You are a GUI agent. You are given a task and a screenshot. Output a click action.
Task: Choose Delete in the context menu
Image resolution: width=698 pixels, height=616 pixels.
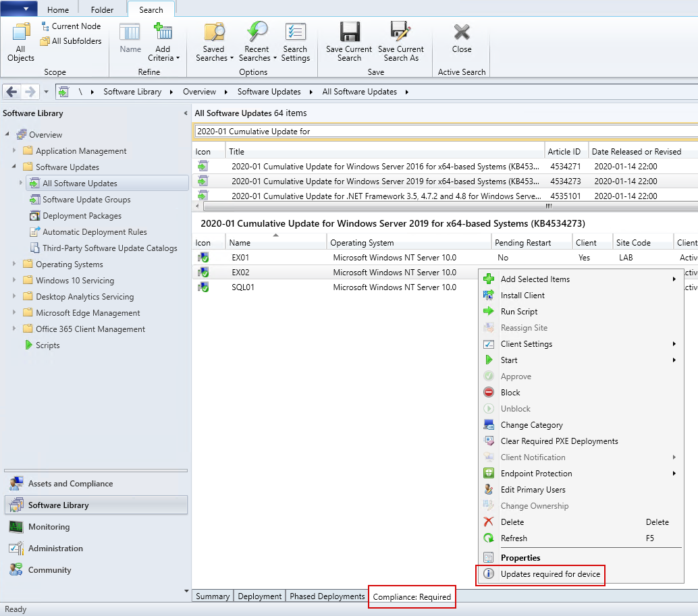click(x=581, y=522)
